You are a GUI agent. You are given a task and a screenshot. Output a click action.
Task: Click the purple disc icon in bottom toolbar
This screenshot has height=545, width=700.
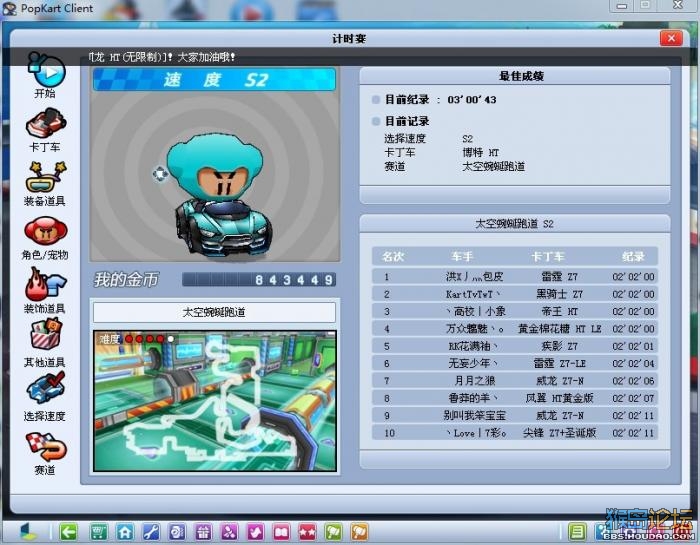(x=177, y=532)
